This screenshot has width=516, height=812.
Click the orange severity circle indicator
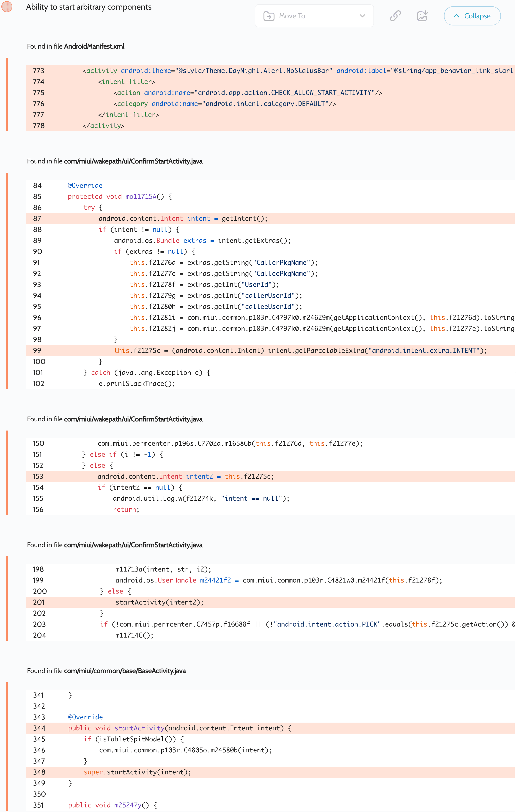7,7
